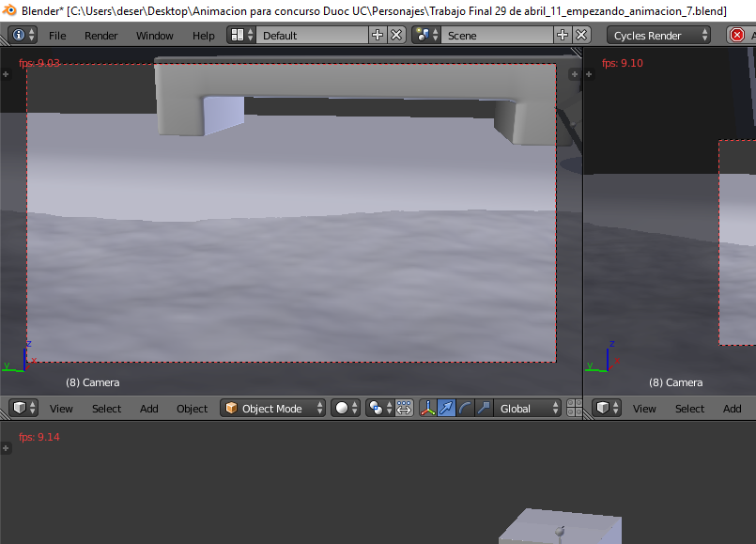This screenshot has height=544, width=756.
Task: Expand the Object Mode dropdown
Action: pyautogui.click(x=273, y=408)
